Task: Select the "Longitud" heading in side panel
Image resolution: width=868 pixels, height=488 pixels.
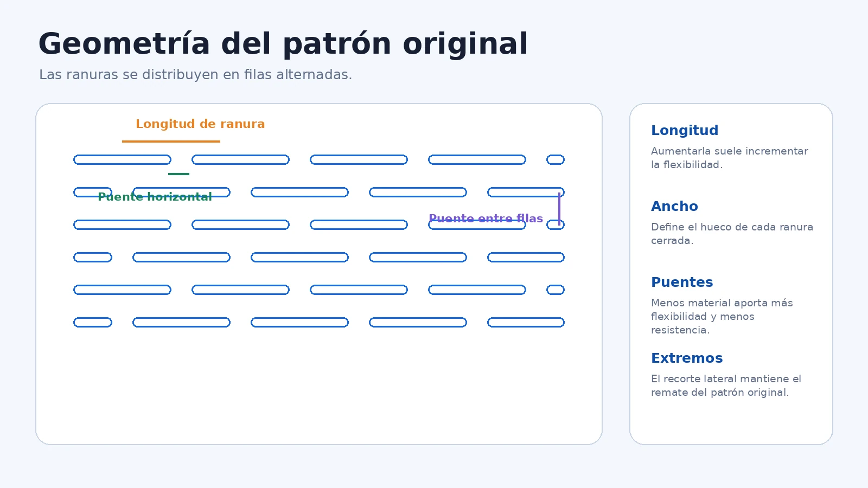Action: (685, 131)
